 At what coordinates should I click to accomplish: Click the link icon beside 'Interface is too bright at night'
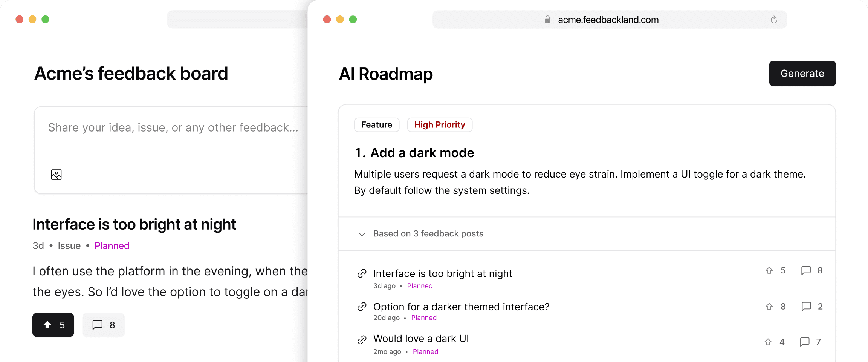pyautogui.click(x=362, y=273)
